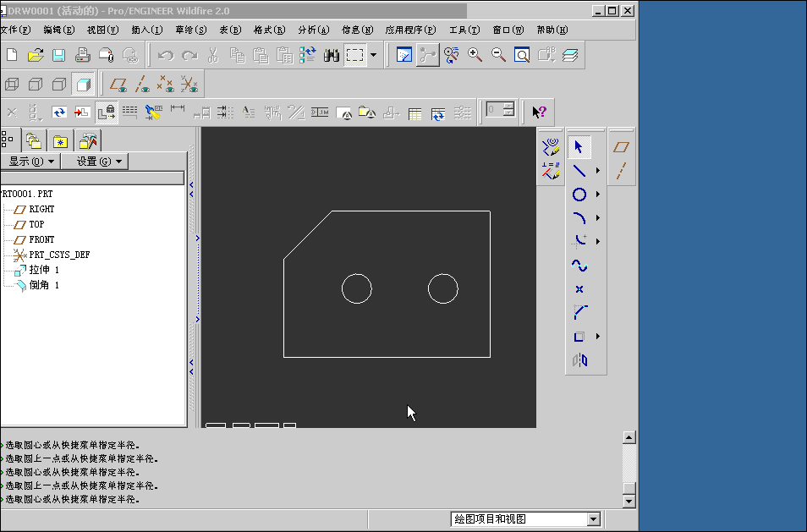
Task: Click the Print icon in the toolbar
Action: [x=81, y=54]
